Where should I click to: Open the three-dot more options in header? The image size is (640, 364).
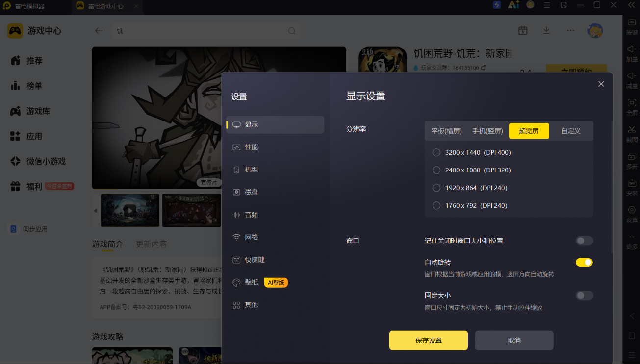pos(570,31)
